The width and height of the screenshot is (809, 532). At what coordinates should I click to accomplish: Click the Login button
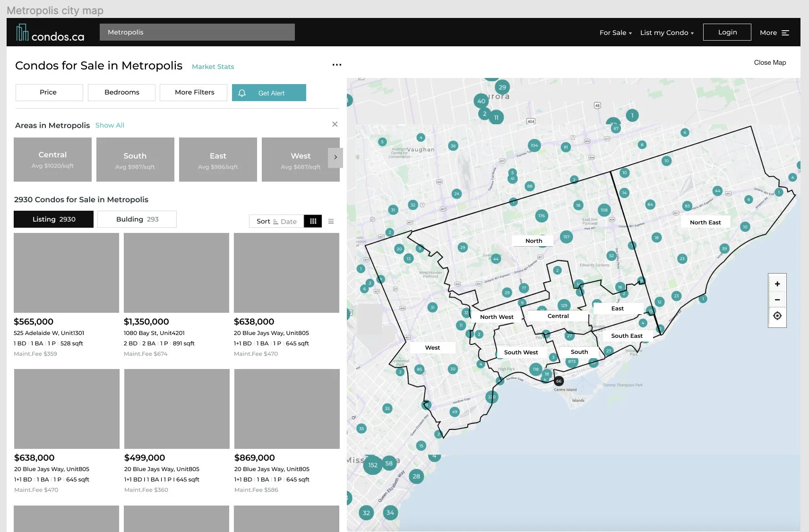pos(727,32)
